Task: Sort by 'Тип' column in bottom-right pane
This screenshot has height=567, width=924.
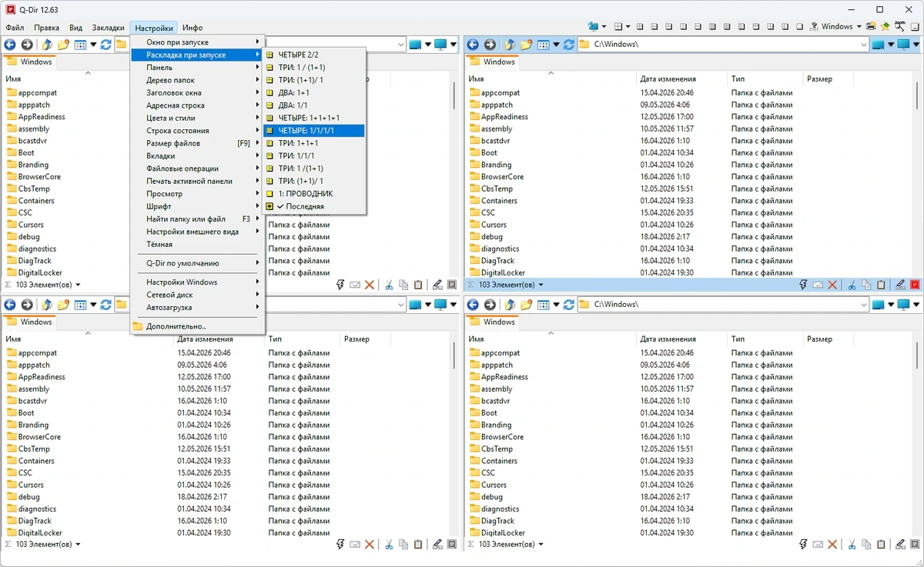Action: pyautogui.click(x=765, y=339)
